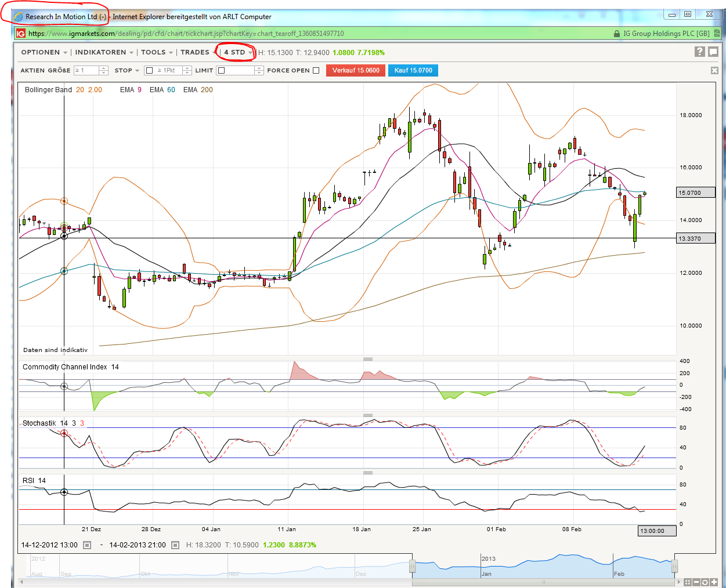The height and width of the screenshot is (588, 726).
Task: Click divider grip above CCI panel
Action: [368, 359]
